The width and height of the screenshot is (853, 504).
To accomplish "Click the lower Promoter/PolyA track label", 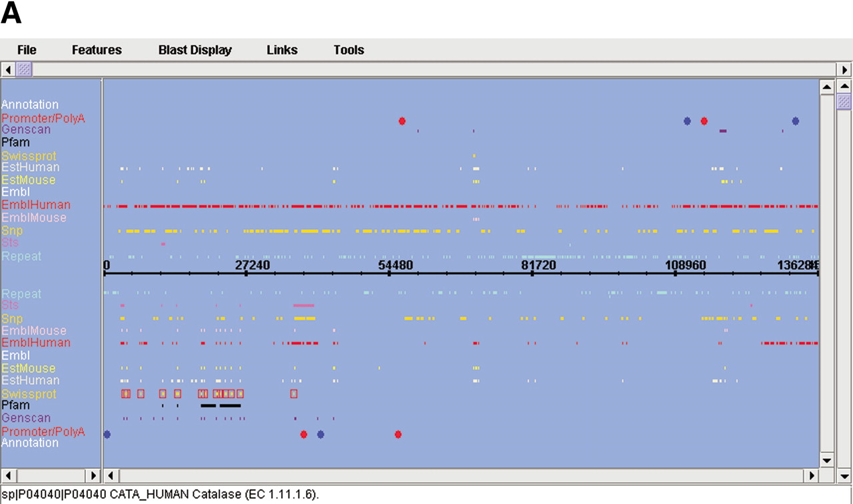I will tap(43, 431).
